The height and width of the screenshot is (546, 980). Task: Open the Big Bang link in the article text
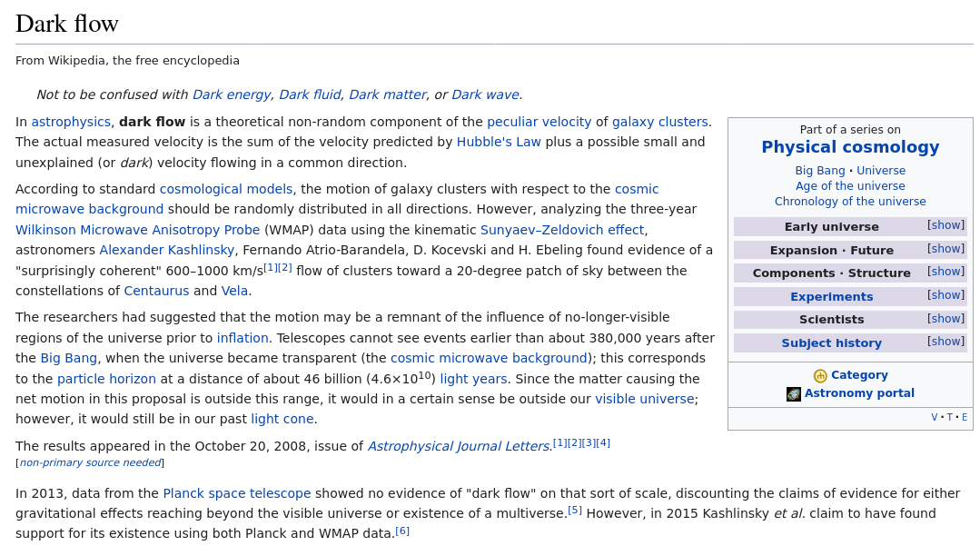[69, 358]
